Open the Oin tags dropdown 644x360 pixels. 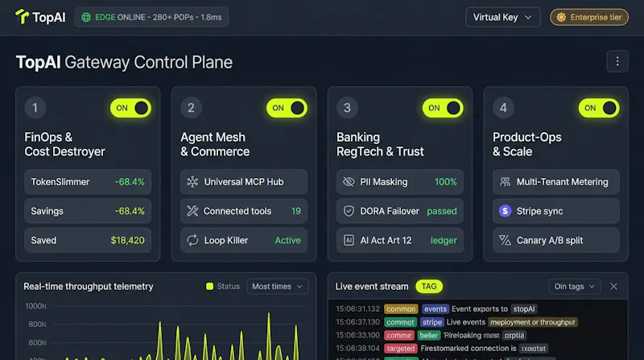pos(575,287)
